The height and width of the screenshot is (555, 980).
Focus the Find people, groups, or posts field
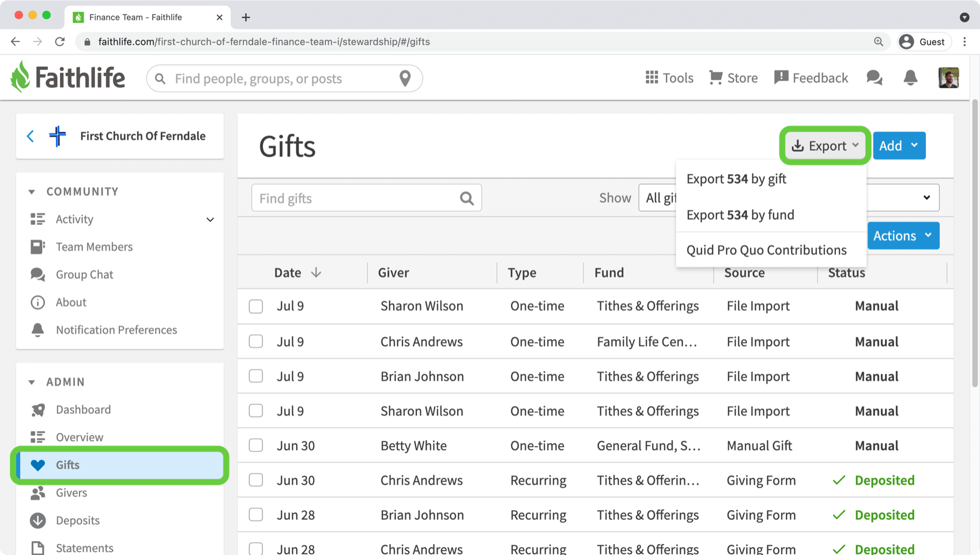point(283,78)
